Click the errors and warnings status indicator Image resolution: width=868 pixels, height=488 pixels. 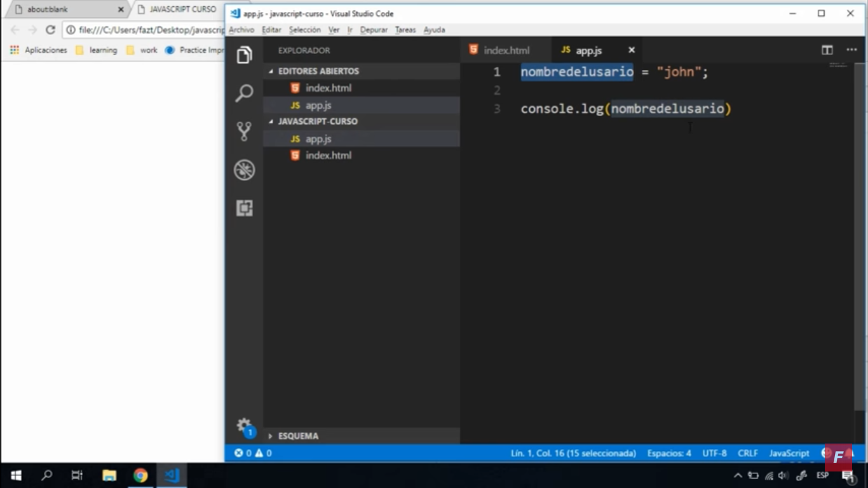click(253, 453)
